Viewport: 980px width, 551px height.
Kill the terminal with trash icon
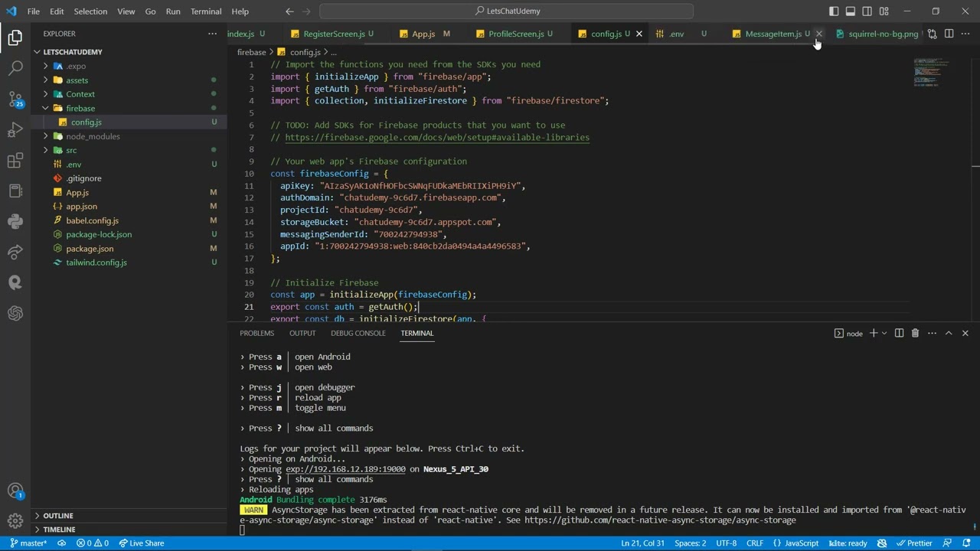click(915, 333)
